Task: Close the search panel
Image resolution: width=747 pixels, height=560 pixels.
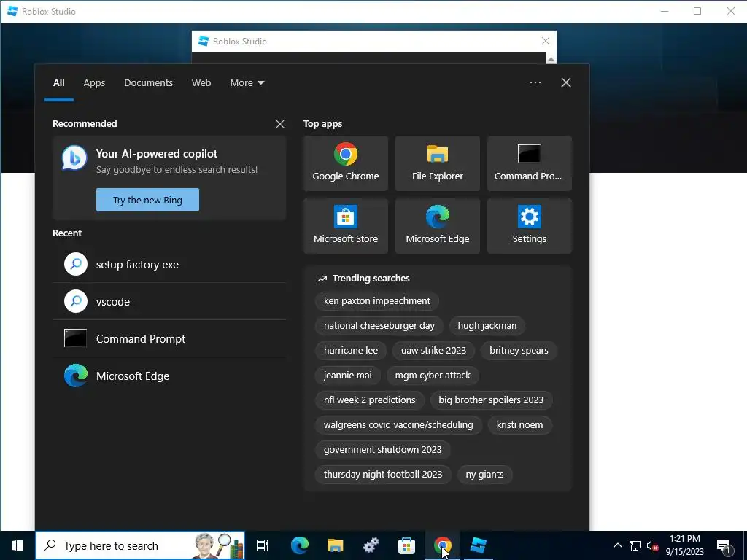Action: (566, 82)
